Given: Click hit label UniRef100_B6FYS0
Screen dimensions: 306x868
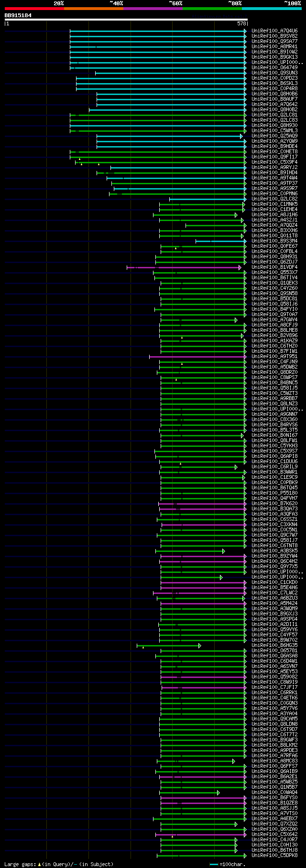Looking at the screenshot, I should click(x=274, y=798).
